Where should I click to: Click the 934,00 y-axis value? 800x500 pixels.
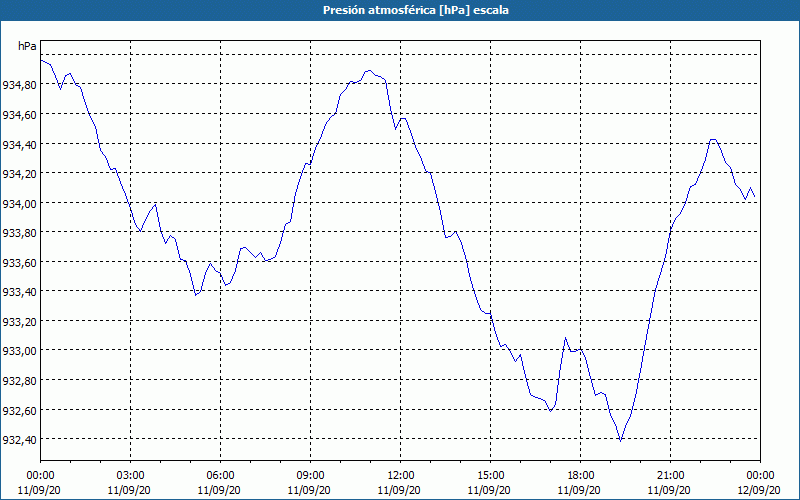click(20, 203)
